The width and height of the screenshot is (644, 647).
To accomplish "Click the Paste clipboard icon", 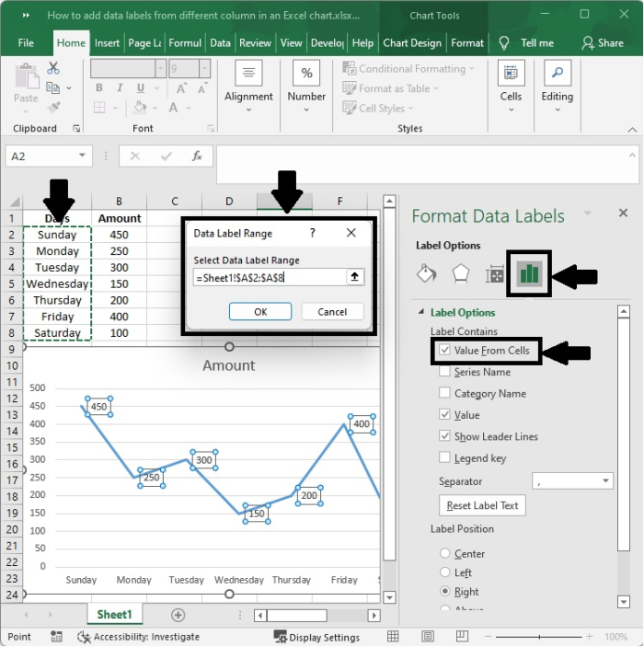I will pyautogui.click(x=27, y=76).
